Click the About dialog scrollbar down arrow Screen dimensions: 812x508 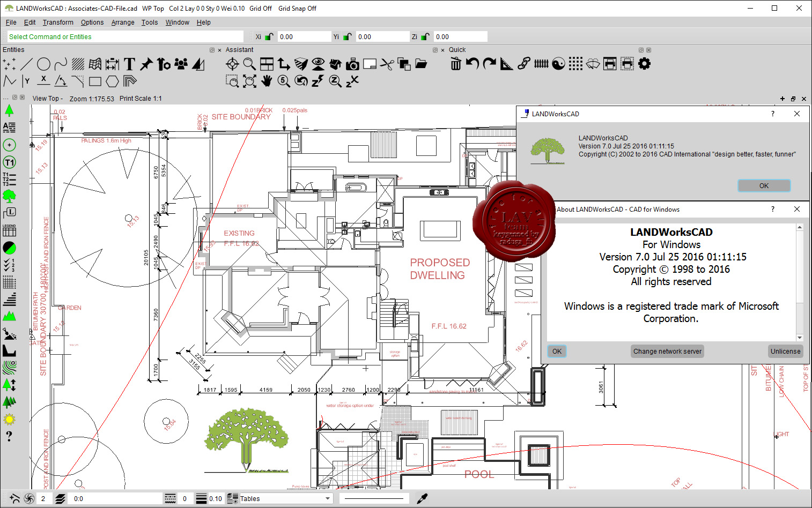(x=799, y=338)
